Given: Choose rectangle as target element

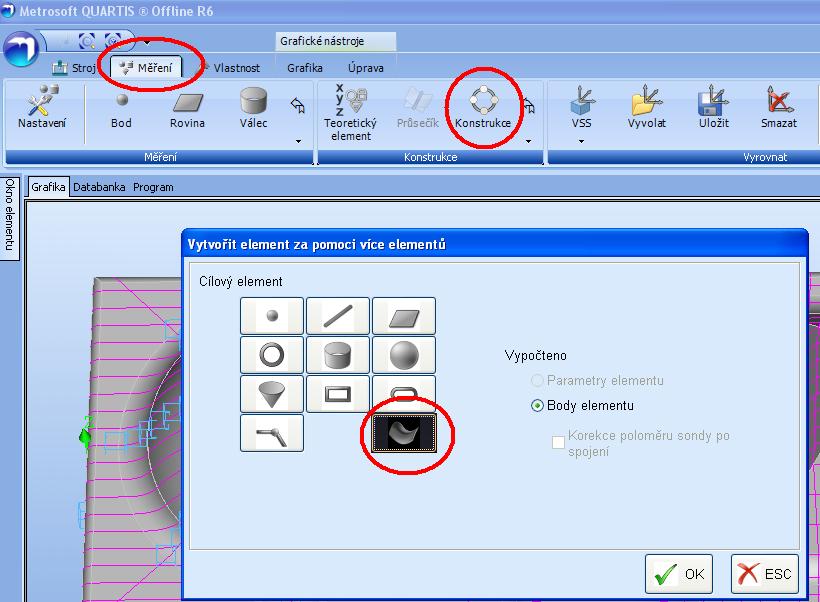Looking at the screenshot, I should pos(338,393).
